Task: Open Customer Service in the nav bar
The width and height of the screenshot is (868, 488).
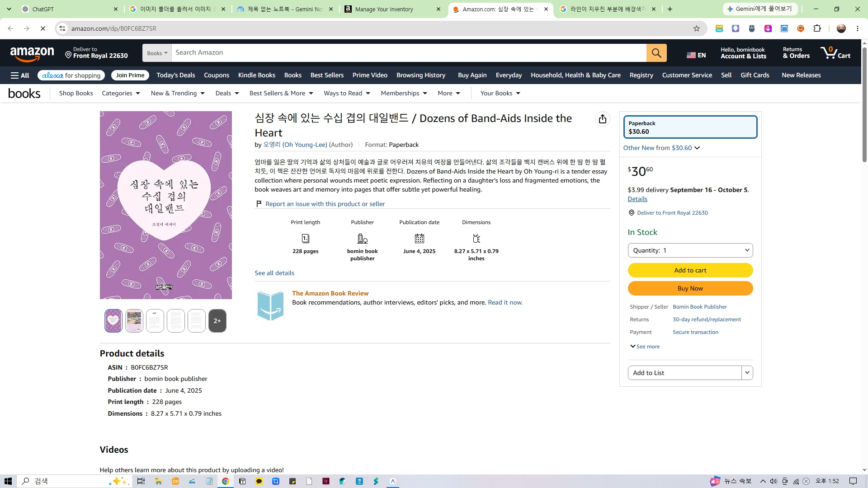Action: coord(687,75)
